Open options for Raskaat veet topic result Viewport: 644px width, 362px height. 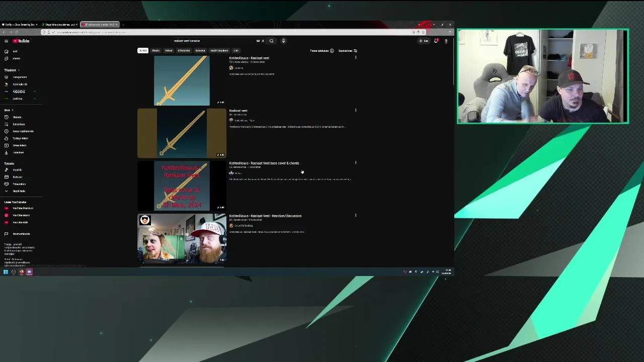[356, 110]
